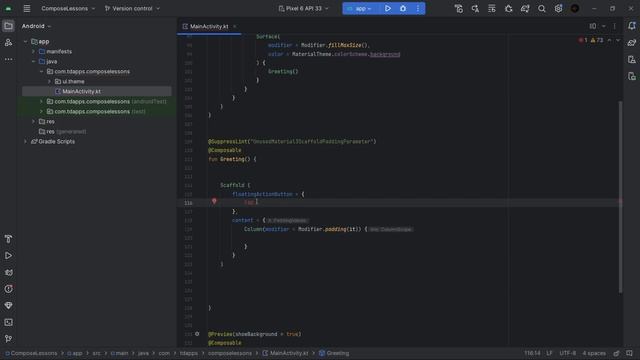Open the Android project view dropdown
This screenshot has width=640, height=360.
[36, 26]
